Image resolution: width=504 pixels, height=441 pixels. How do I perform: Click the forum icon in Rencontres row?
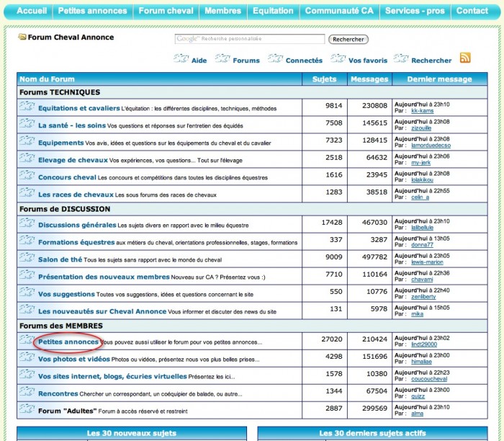pyautogui.click(x=27, y=392)
